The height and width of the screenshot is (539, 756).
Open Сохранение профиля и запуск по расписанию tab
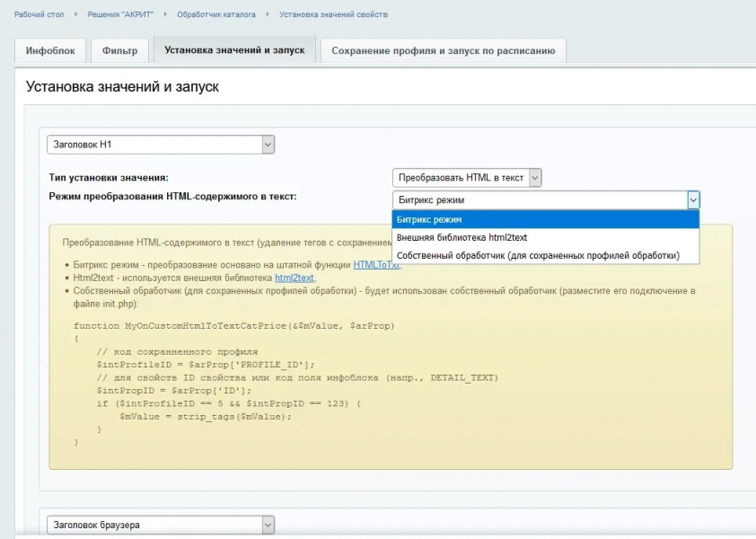(x=443, y=51)
